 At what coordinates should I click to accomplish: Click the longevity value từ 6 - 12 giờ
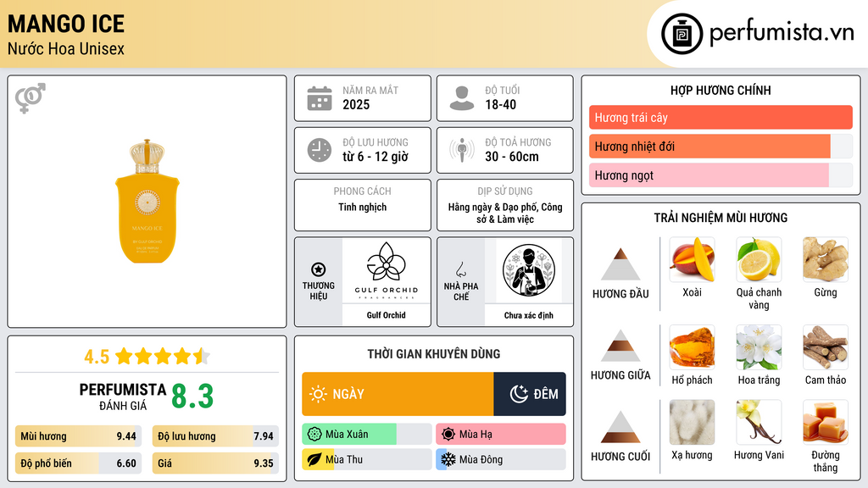[x=376, y=157]
